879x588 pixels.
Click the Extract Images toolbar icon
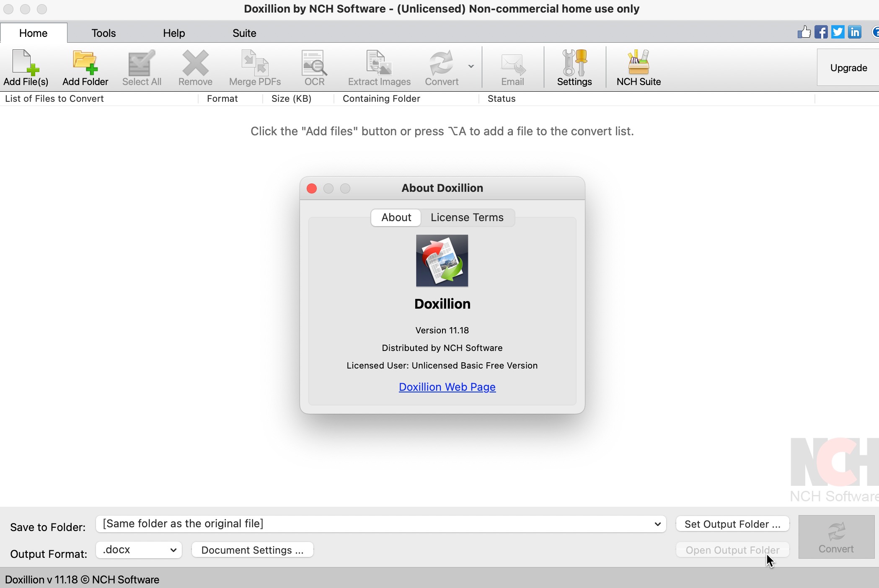(x=379, y=68)
